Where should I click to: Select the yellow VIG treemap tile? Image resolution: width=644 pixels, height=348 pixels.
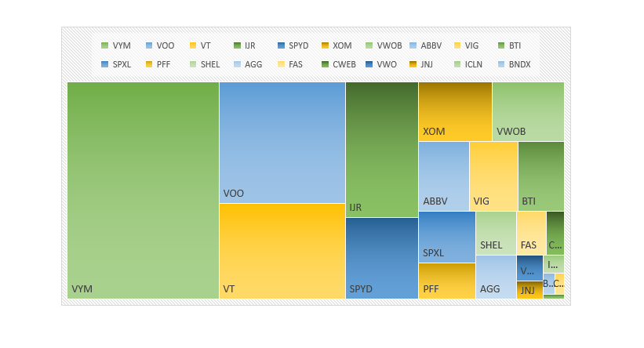coord(493,176)
